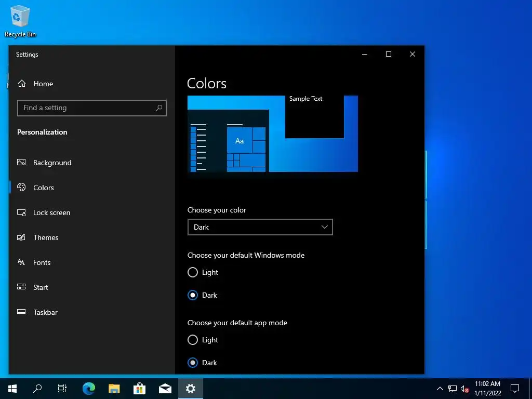Viewport: 532px width, 399px height.
Task: Click the Personalization heading text
Action: (x=42, y=132)
